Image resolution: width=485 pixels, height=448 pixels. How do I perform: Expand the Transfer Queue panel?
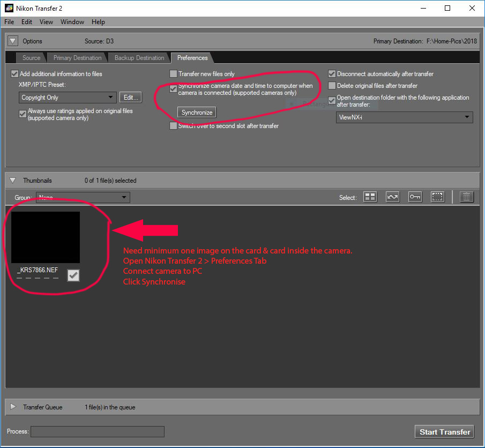coord(13,407)
